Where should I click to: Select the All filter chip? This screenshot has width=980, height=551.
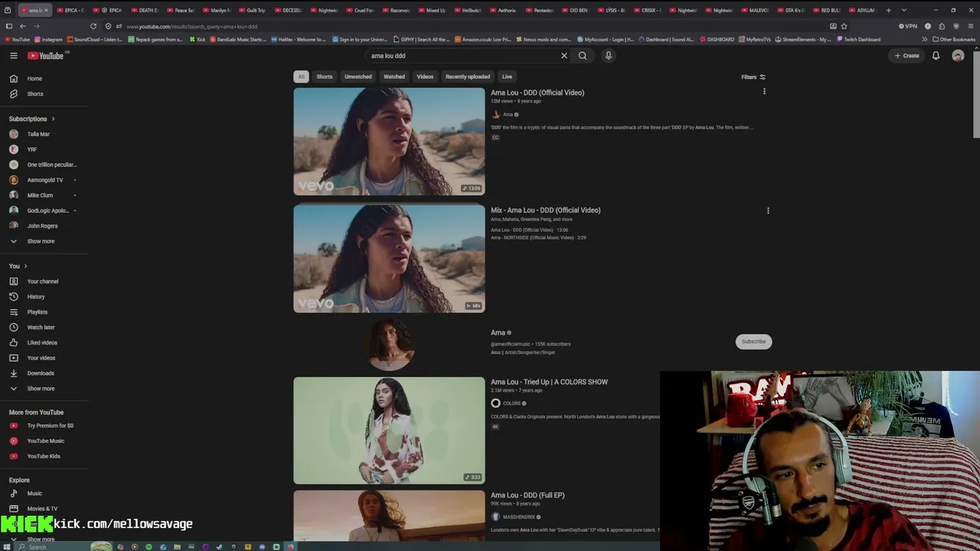click(x=302, y=77)
